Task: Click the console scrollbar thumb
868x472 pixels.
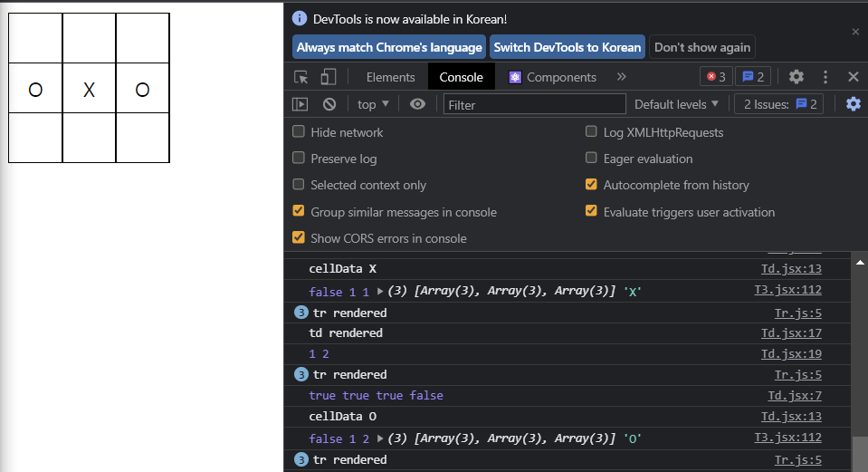Action: coord(860,454)
